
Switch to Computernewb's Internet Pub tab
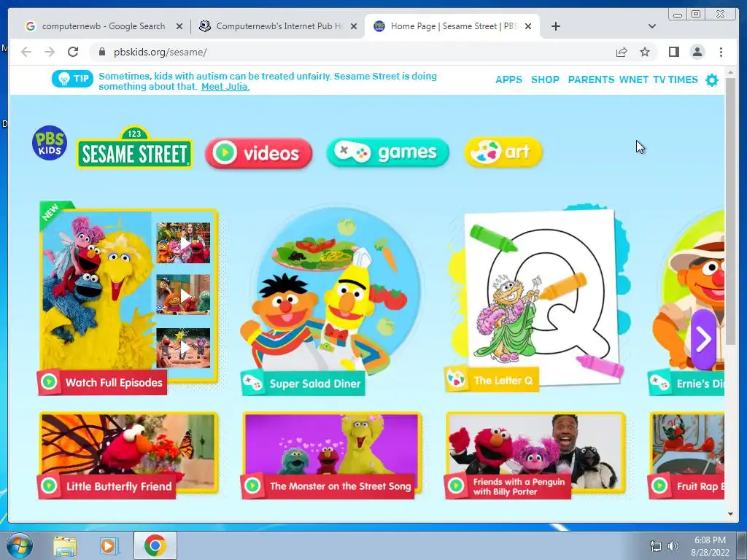pyautogui.click(x=276, y=26)
